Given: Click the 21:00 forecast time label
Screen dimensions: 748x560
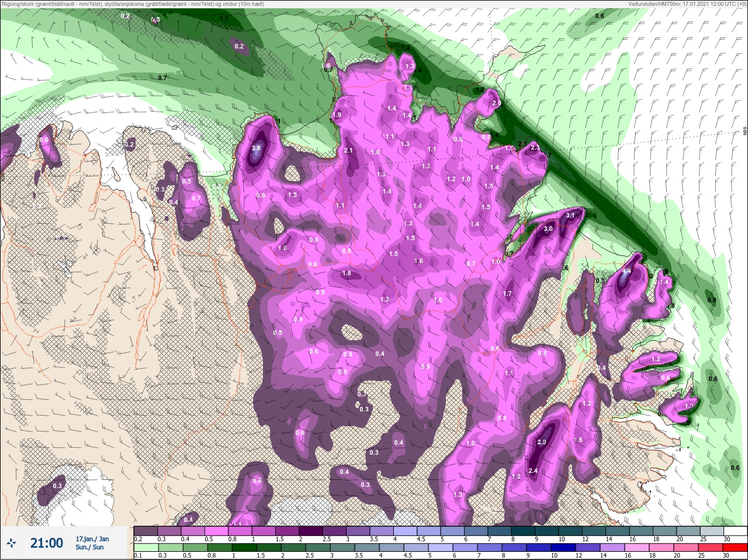Looking at the screenshot, I should [x=47, y=543].
